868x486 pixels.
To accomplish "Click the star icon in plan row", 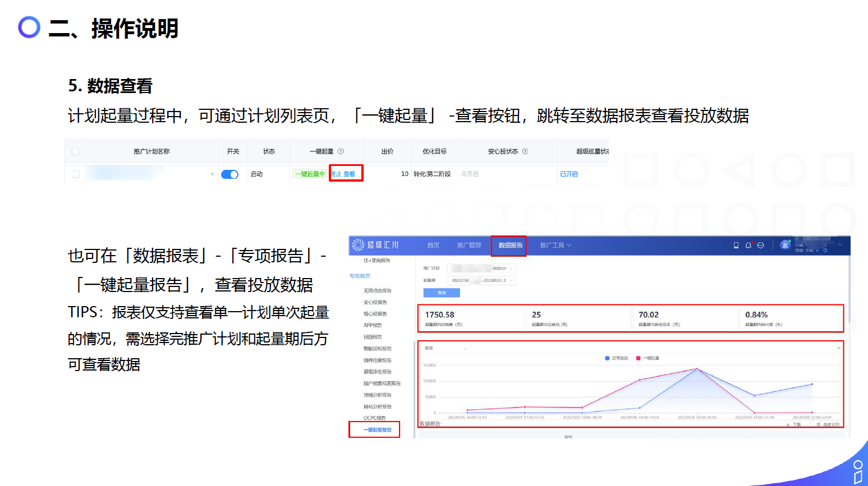I will [x=212, y=174].
